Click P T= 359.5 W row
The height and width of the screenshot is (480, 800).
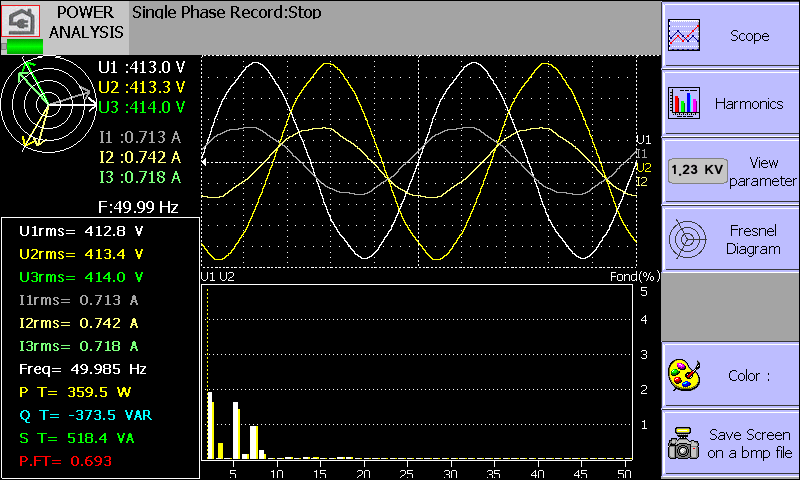pyautogui.click(x=75, y=392)
